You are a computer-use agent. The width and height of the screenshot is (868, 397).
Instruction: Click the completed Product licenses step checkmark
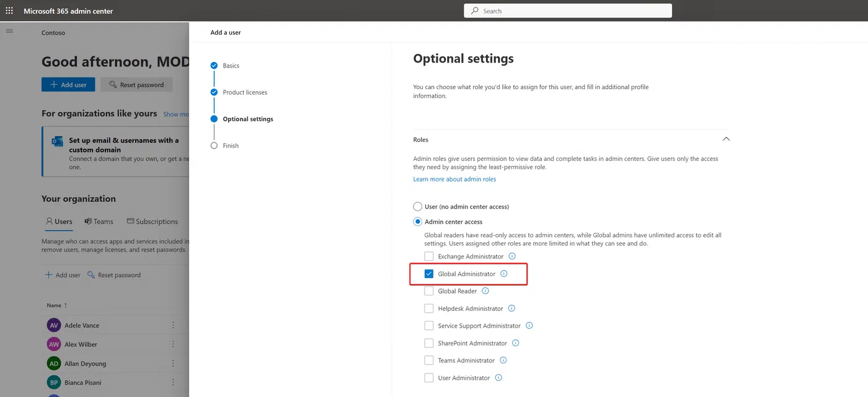tap(214, 92)
